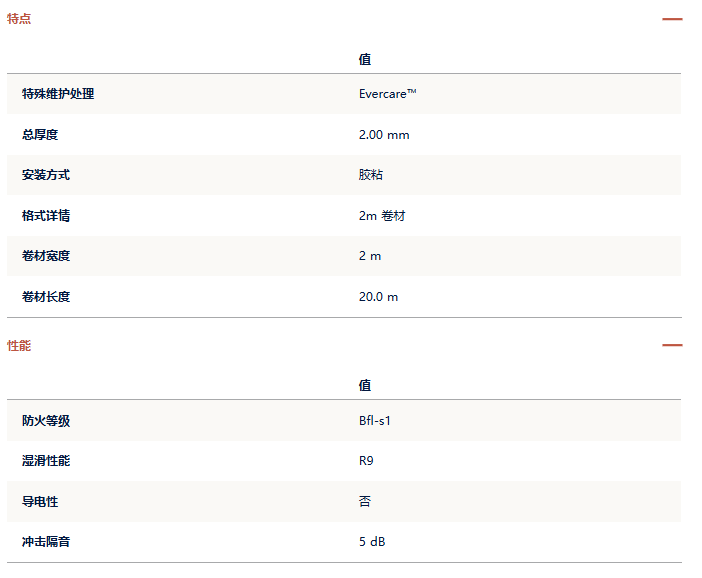702x578 pixels.
Task: Click the 20.0 m roll length value
Action: (378, 297)
